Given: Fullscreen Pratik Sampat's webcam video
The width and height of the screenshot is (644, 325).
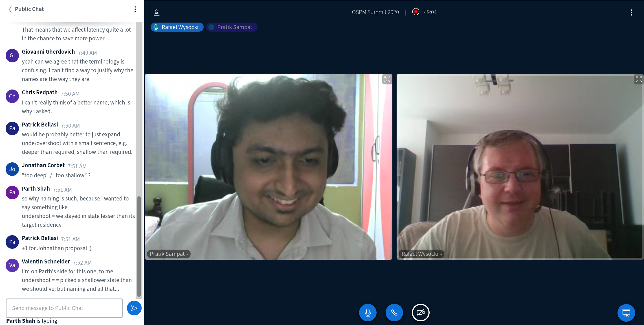Looking at the screenshot, I should (x=387, y=80).
